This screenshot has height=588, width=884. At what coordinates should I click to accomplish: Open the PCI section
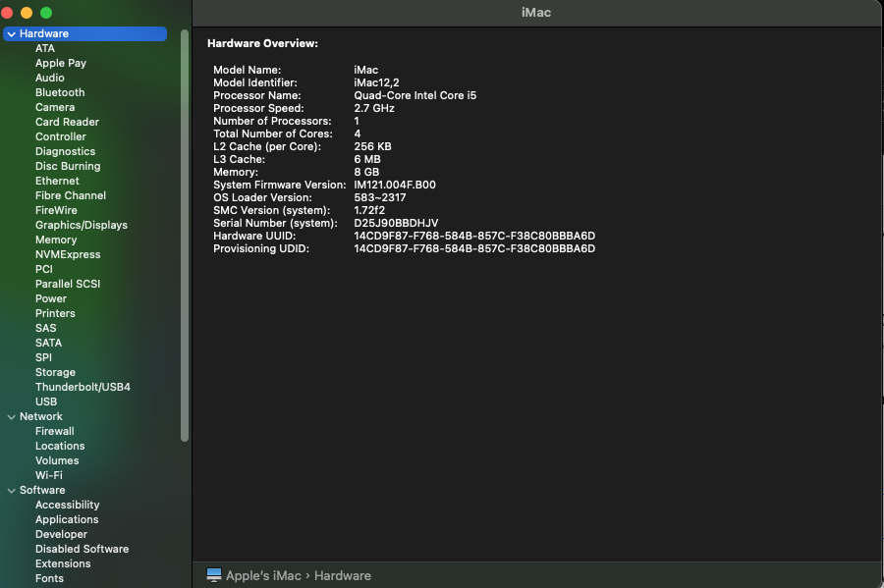click(43, 269)
